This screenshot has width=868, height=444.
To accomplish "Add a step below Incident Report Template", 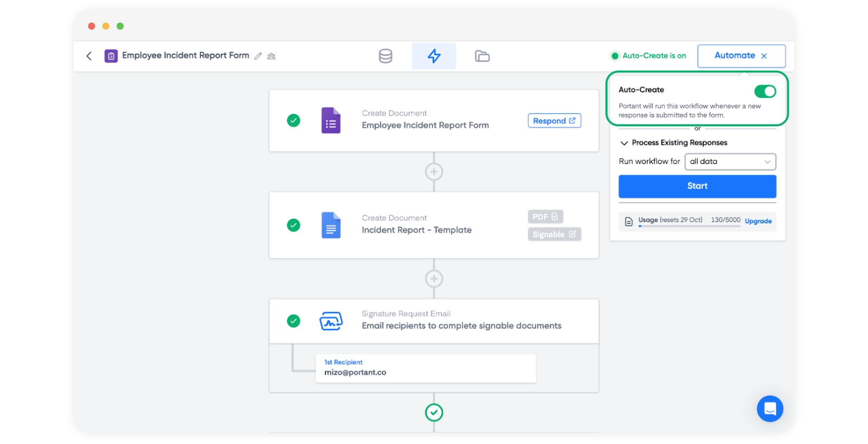I will (x=433, y=279).
